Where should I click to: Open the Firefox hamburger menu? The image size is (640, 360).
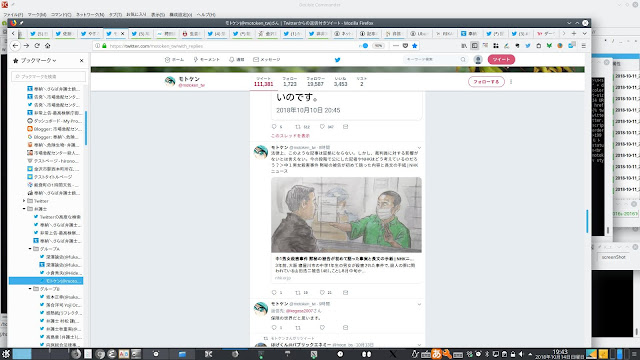coord(584,46)
